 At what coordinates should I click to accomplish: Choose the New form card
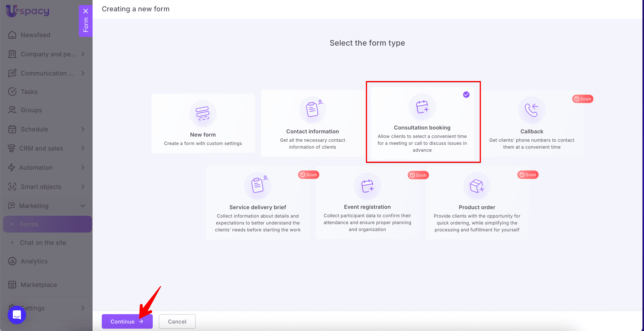pos(203,123)
